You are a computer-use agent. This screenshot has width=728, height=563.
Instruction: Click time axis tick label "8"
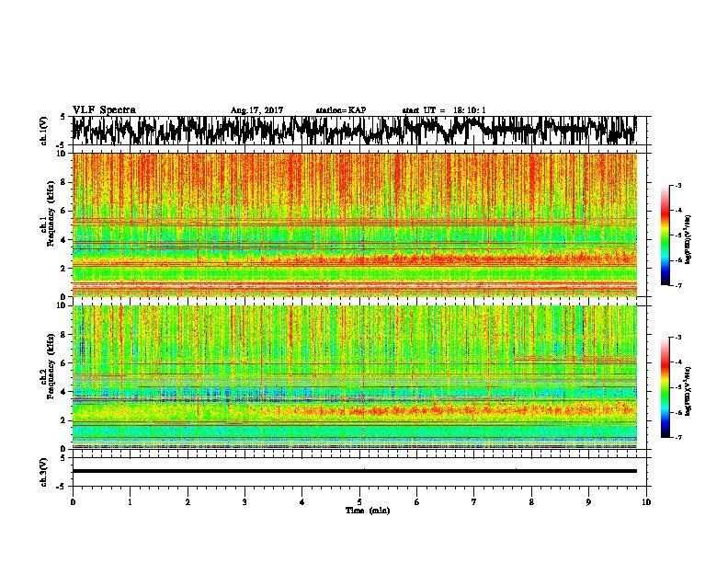pyautogui.click(x=531, y=502)
